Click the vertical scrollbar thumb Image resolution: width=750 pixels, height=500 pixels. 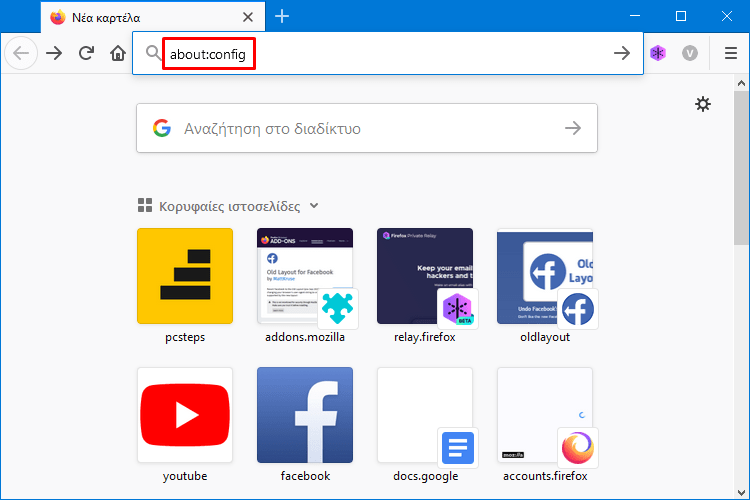tap(741, 168)
